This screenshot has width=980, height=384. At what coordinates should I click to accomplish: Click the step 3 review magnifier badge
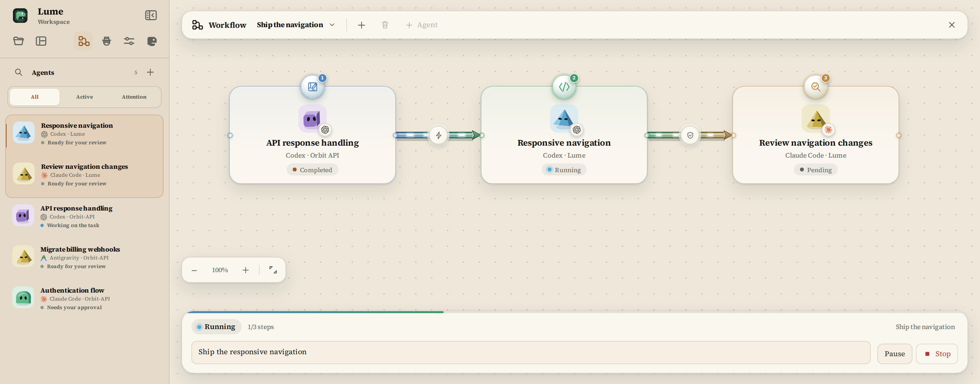816,87
